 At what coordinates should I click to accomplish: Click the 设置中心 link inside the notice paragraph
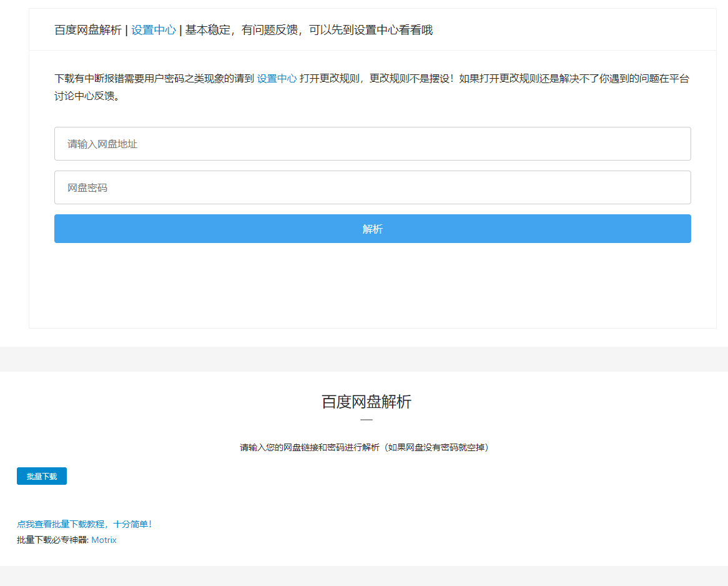[277, 79]
